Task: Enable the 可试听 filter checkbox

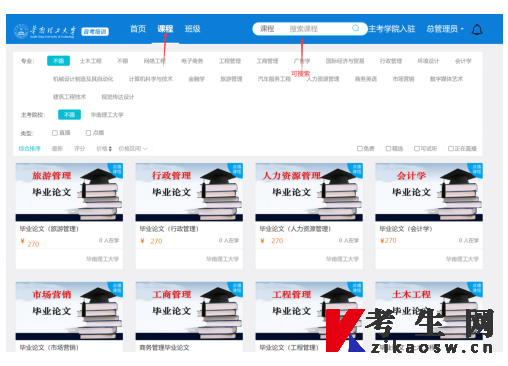Action: [x=417, y=149]
